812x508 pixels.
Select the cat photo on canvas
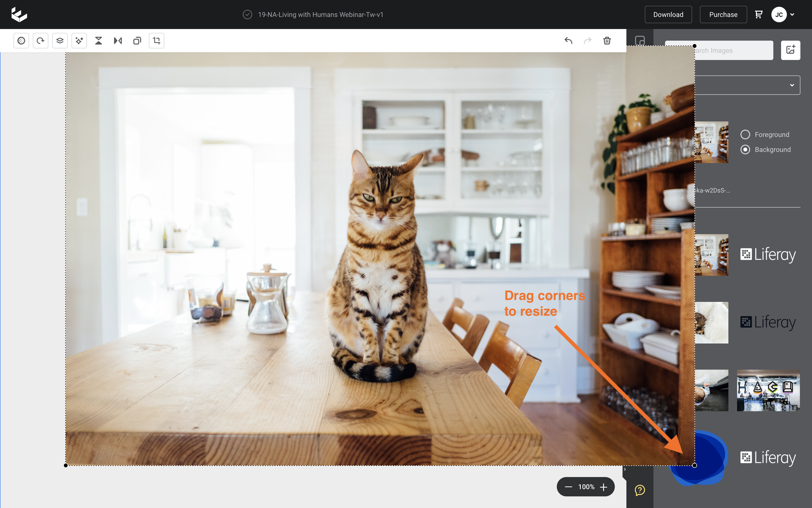tap(380, 259)
